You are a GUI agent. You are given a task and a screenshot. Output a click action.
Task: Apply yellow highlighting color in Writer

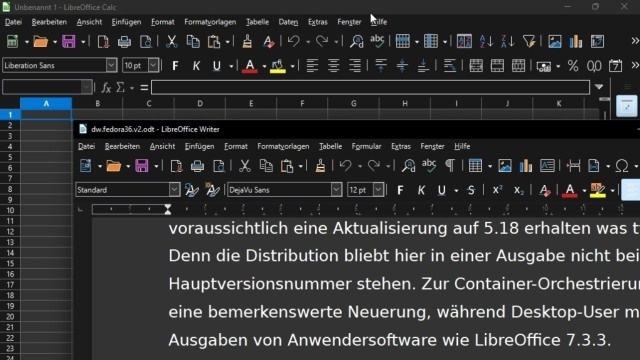pos(598,190)
